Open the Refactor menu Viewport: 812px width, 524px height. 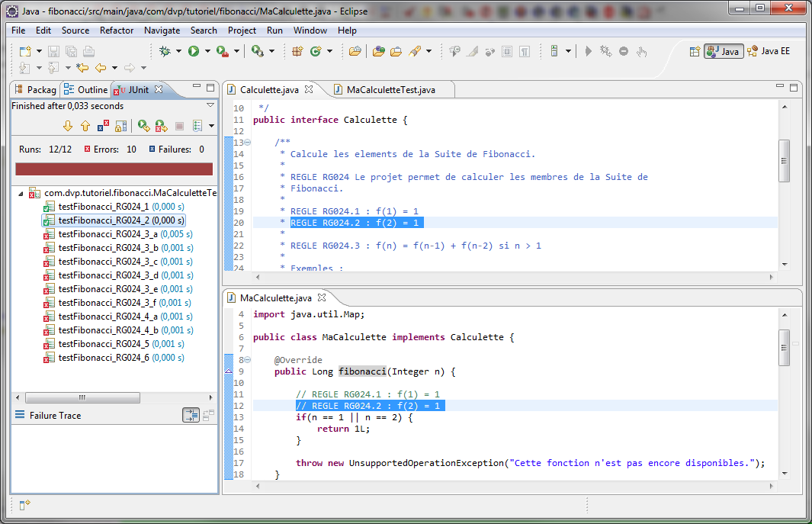click(x=116, y=31)
